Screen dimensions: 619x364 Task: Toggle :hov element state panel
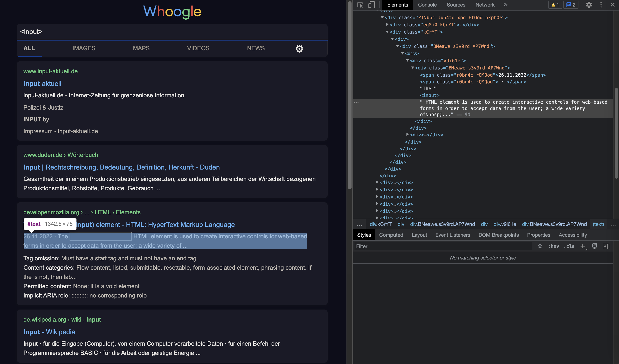click(554, 246)
